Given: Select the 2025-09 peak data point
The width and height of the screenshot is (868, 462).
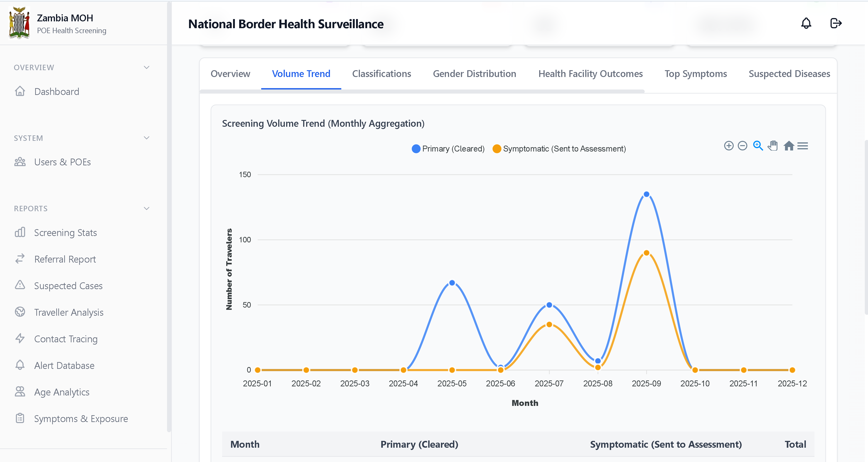Looking at the screenshot, I should [x=646, y=194].
